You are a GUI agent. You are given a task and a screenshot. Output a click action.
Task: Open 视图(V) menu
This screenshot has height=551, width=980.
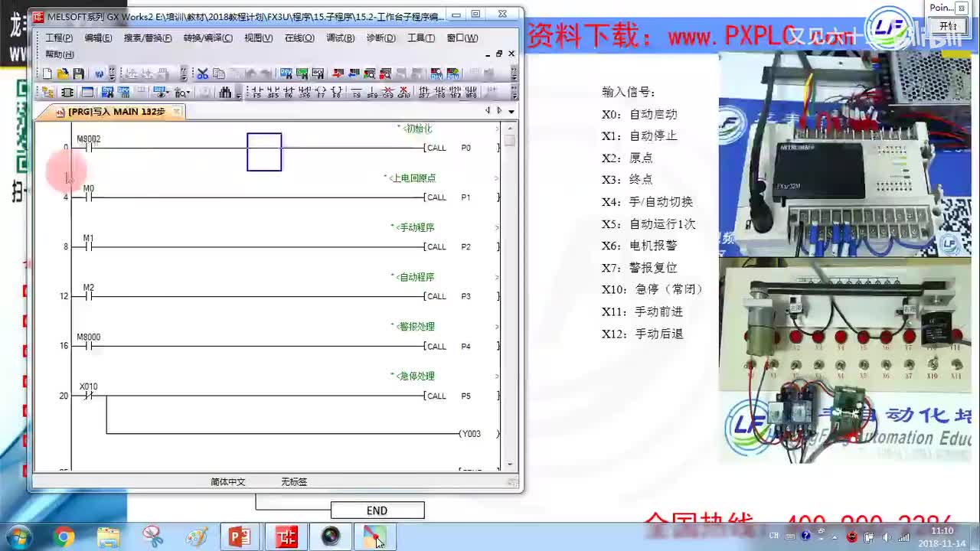(258, 37)
